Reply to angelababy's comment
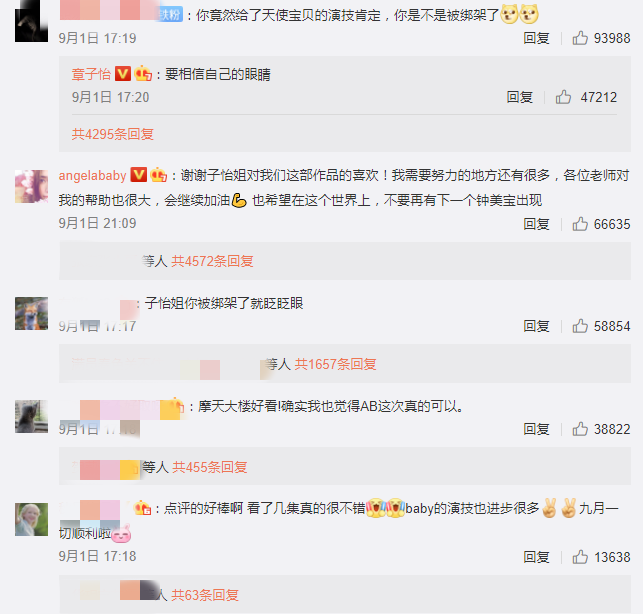This screenshot has height=614, width=643. 536,224
